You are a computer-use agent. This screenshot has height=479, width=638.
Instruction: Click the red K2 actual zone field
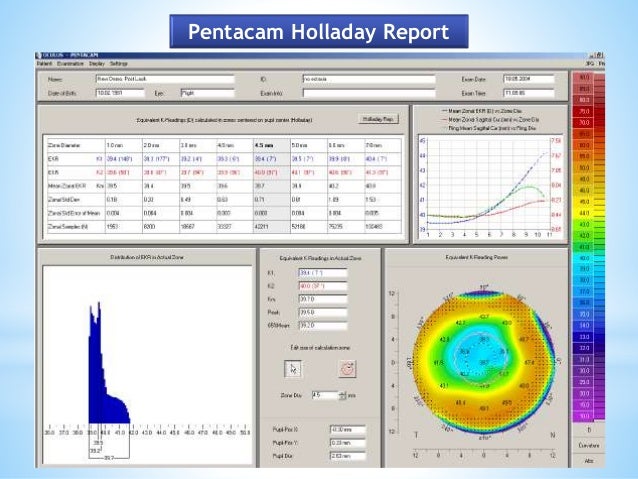click(323, 286)
